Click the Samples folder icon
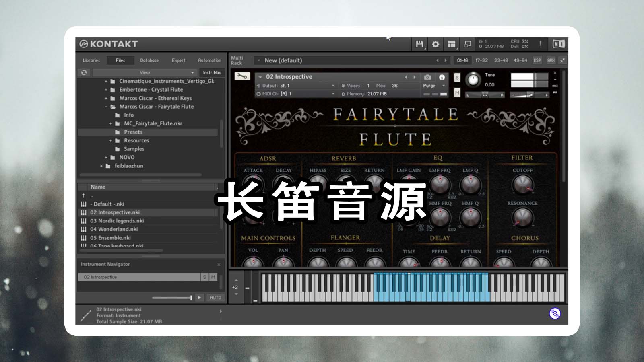This screenshot has height=362, width=644. [117, 149]
